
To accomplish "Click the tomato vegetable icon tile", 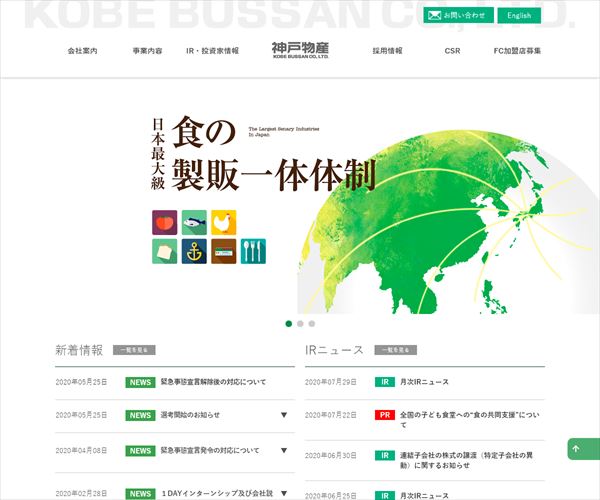I will [165, 222].
